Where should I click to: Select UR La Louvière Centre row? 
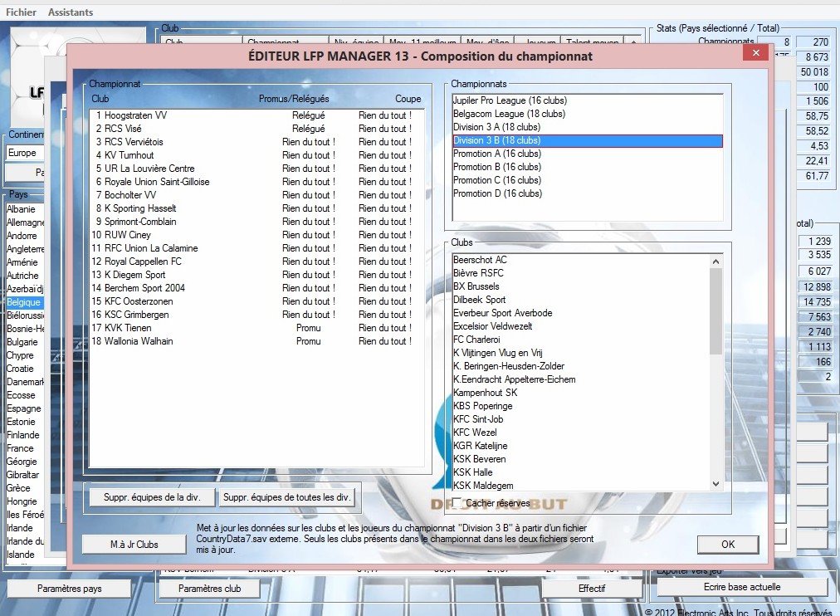click(x=256, y=169)
